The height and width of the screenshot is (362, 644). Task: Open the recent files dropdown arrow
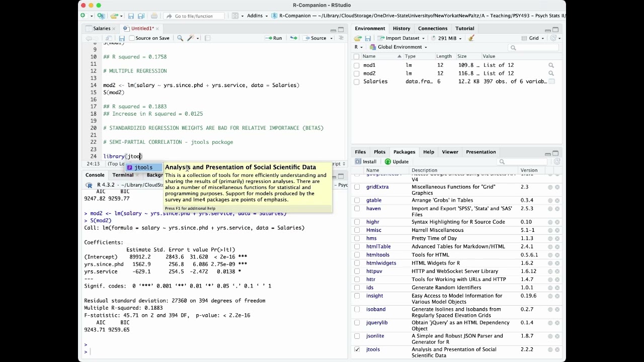click(x=121, y=16)
